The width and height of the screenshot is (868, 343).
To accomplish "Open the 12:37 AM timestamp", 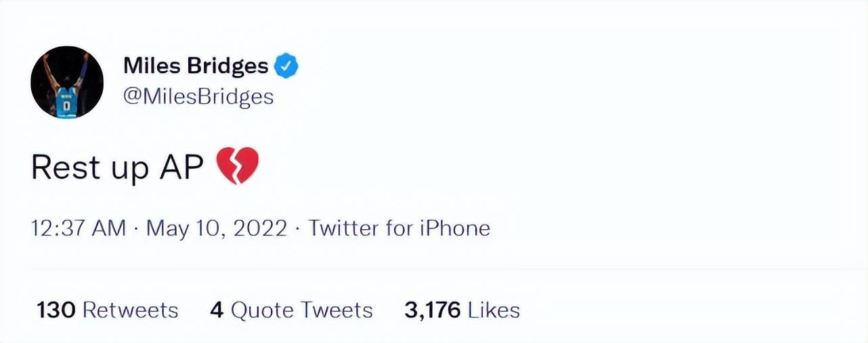I will pos(79,228).
